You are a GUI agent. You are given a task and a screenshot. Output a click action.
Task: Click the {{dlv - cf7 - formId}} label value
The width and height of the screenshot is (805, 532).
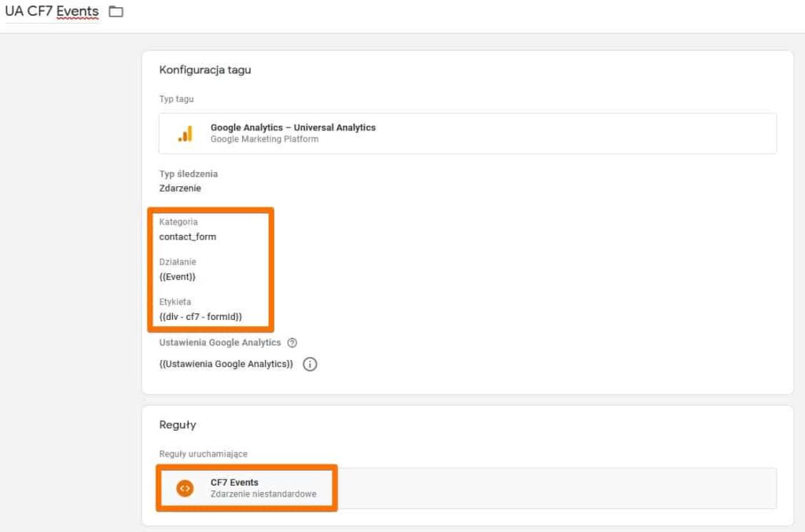(200, 317)
